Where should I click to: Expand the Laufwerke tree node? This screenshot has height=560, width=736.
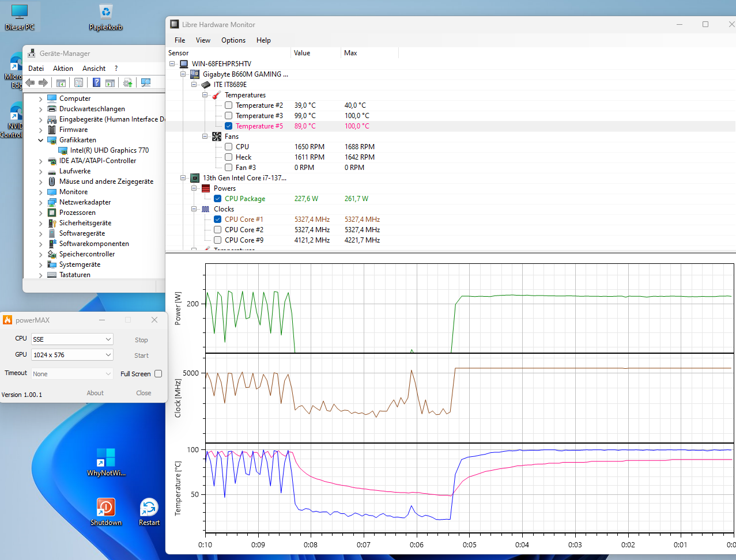click(x=41, y=171)
